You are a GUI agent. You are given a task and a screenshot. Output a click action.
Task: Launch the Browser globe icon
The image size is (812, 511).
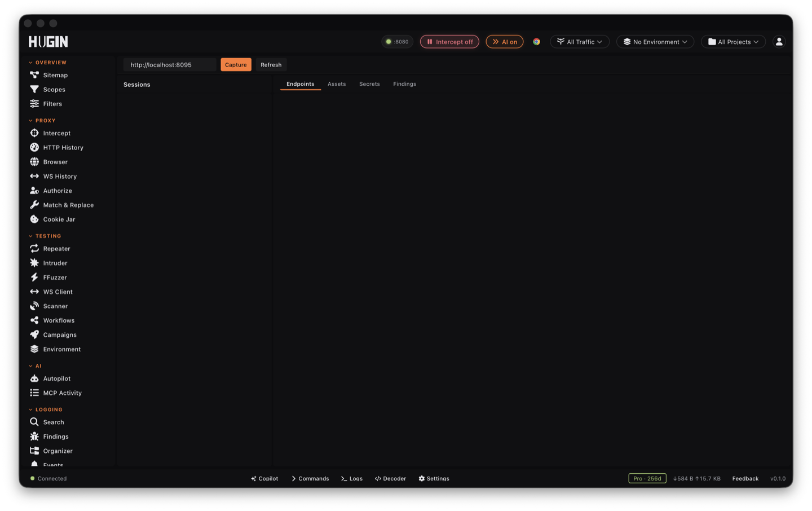[34, 162]
